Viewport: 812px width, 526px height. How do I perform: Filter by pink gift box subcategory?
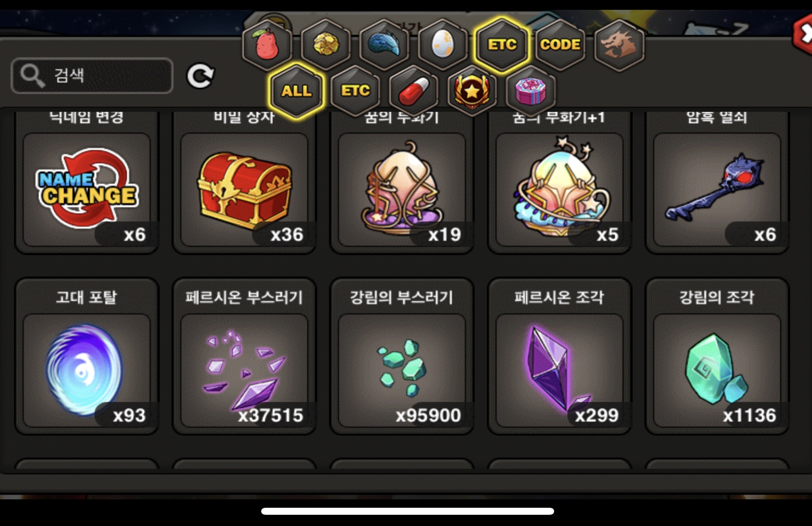531,90
